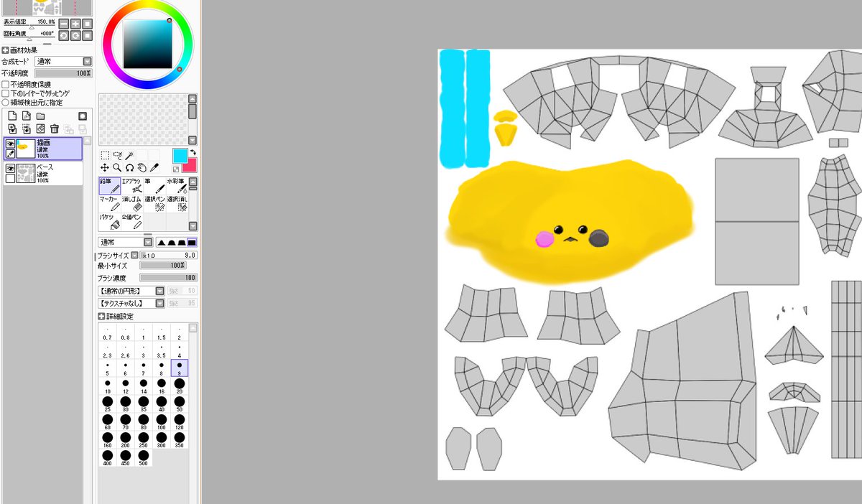The width and height of the screenshot is (862, 504).
Task: Select brush size 0.7 preset
Action: click(x=107, y=332)
